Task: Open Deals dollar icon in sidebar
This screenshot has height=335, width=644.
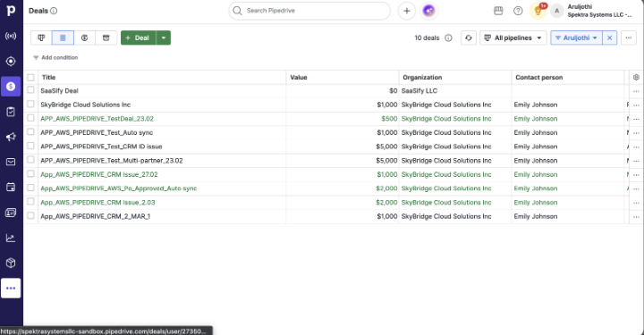Action: [11, 87]
